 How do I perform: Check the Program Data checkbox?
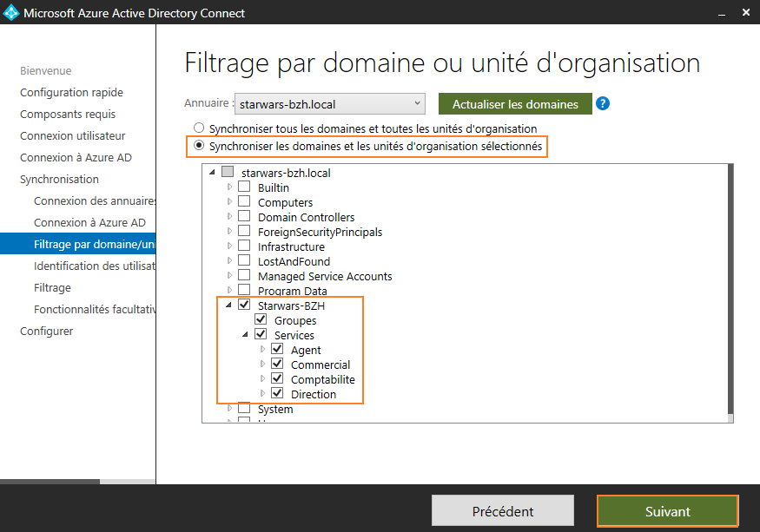tap(244, 290)
